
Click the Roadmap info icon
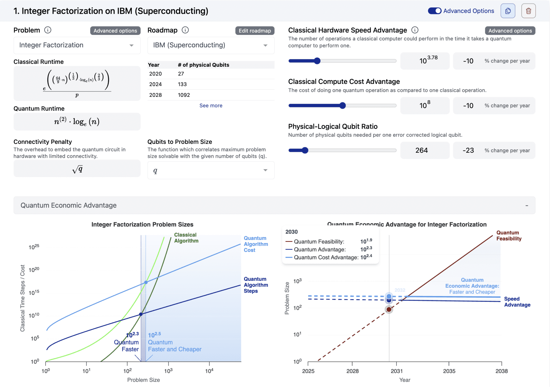pyautogui.click(x=185, y=30)
